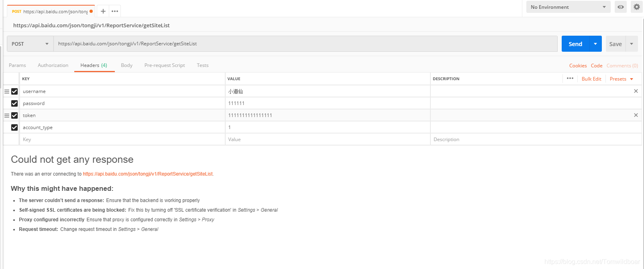644x269 pixels.
Task: Uncheck the password header checkbox
Action: point(14,103)
